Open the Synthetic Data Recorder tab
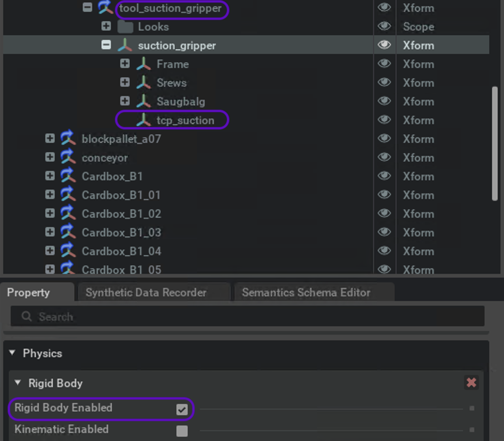Screen dimensions: 504x441 tap(146, 293)
